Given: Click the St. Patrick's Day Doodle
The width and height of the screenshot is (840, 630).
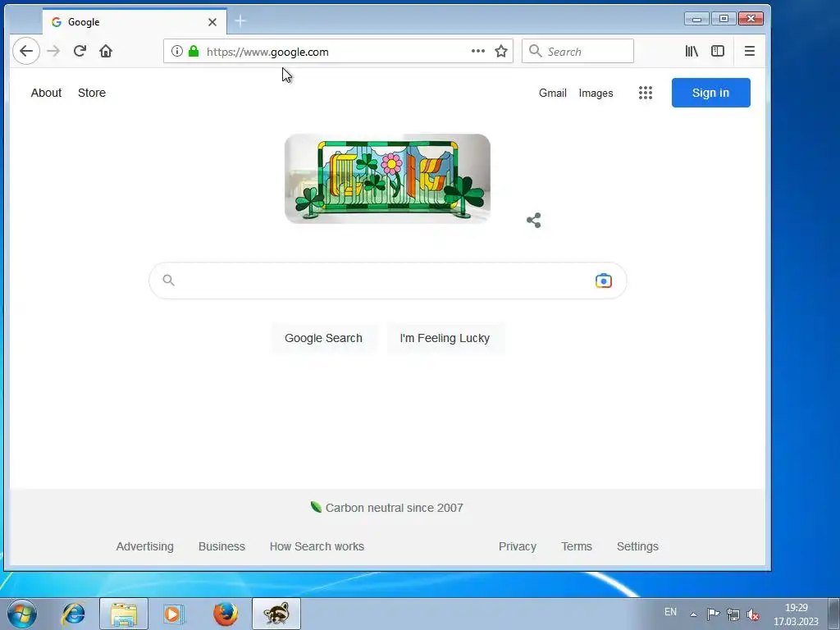Looking at the screenshot, I should (387, 178).
